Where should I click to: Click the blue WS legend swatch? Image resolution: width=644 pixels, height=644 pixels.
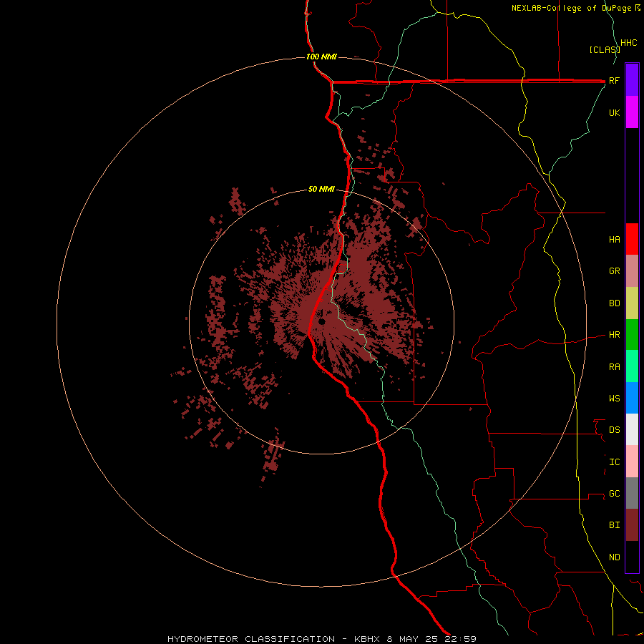(632, 398)
